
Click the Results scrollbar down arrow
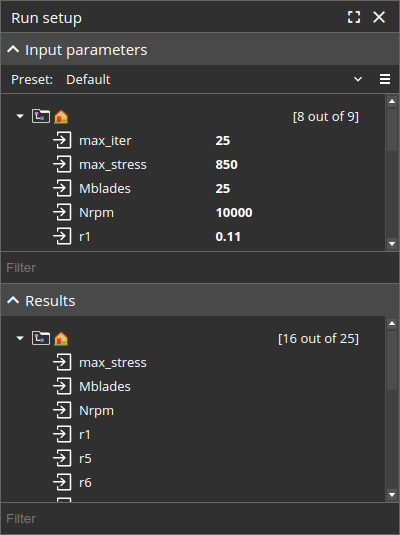[392, 494]
